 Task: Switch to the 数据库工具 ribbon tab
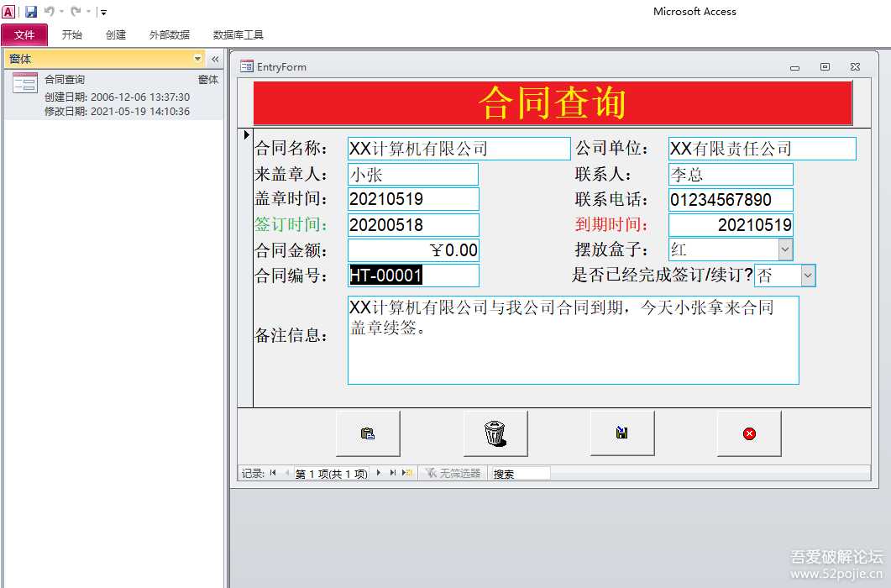click(238, 35)
